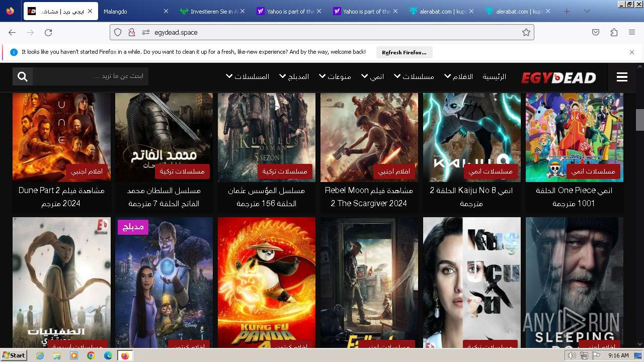The image size is (644, 362).
Task: Expand the المدبلج dropdown menu
Action: coord(294,76)
